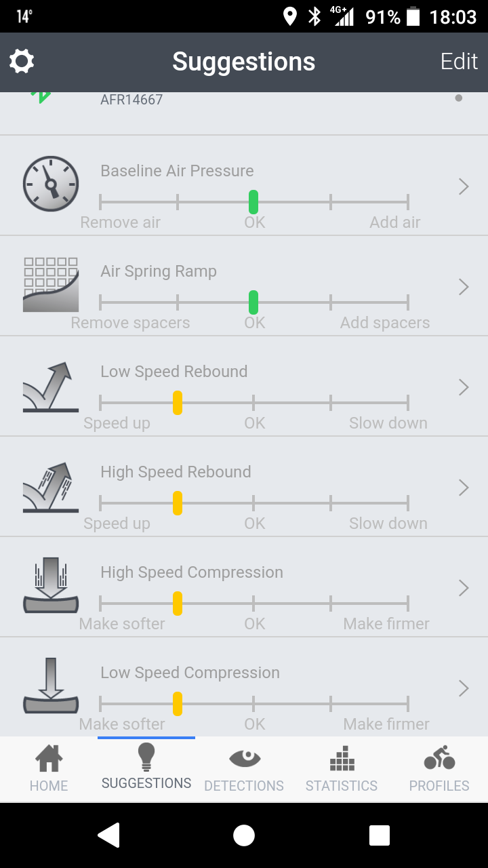488x868 pixels.
Task: Tap the Baseline Air Pressure gauge icon
Action: 51,184
